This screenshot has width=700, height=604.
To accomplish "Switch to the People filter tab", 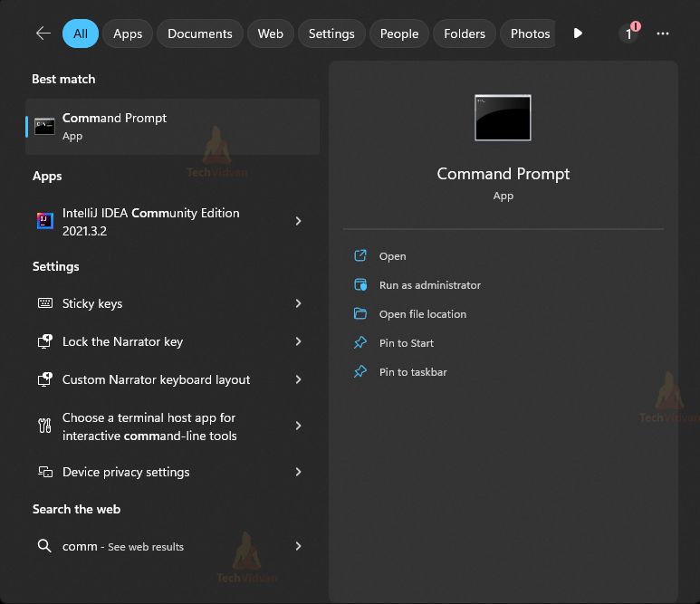I will (x=399, y=34).
